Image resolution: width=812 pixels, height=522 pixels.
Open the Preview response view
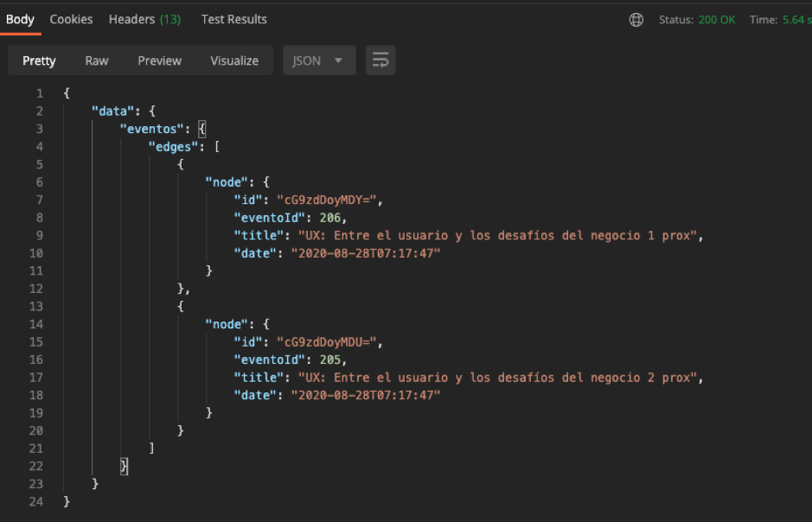159,60
